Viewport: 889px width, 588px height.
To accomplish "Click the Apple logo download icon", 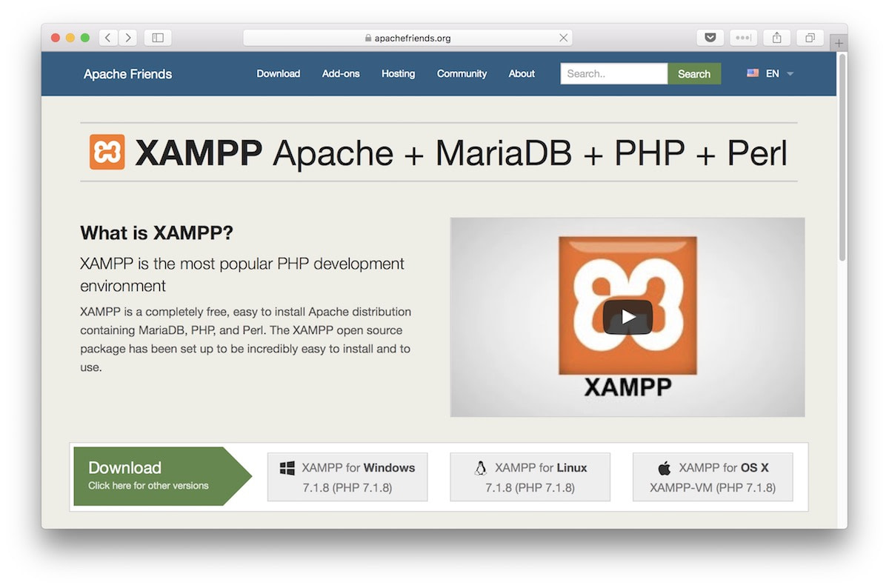I will tap(664, 468).
